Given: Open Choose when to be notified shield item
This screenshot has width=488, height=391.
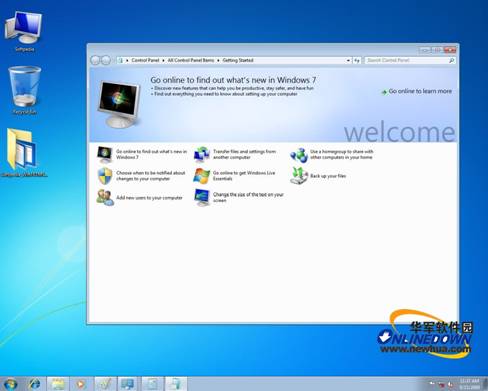Looking at the screenshot, I should (x=141, y=176).
